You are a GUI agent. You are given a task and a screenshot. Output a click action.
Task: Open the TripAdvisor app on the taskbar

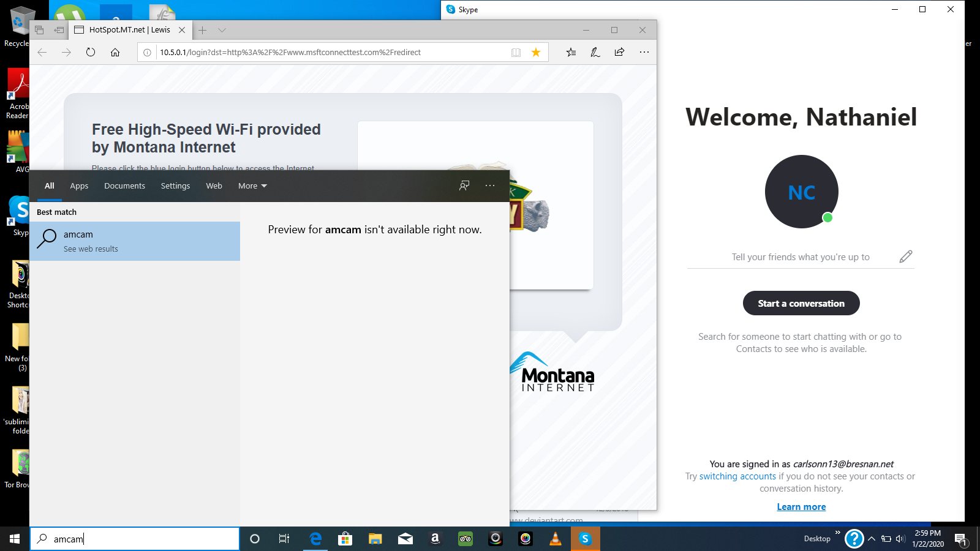466,539
